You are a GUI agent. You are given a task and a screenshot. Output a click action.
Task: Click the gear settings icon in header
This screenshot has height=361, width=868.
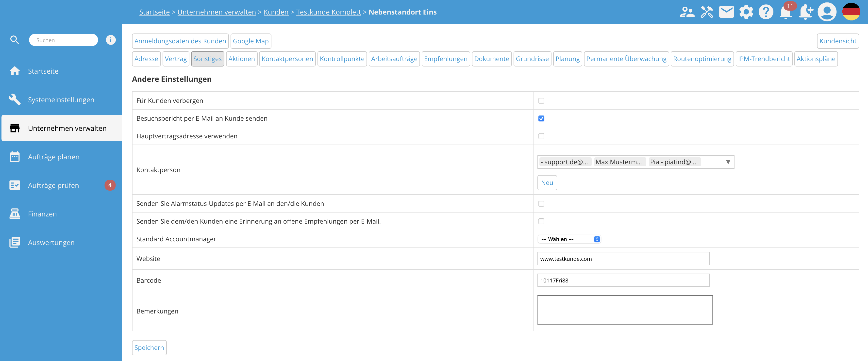pyautogui.click(x=746, y=12)
